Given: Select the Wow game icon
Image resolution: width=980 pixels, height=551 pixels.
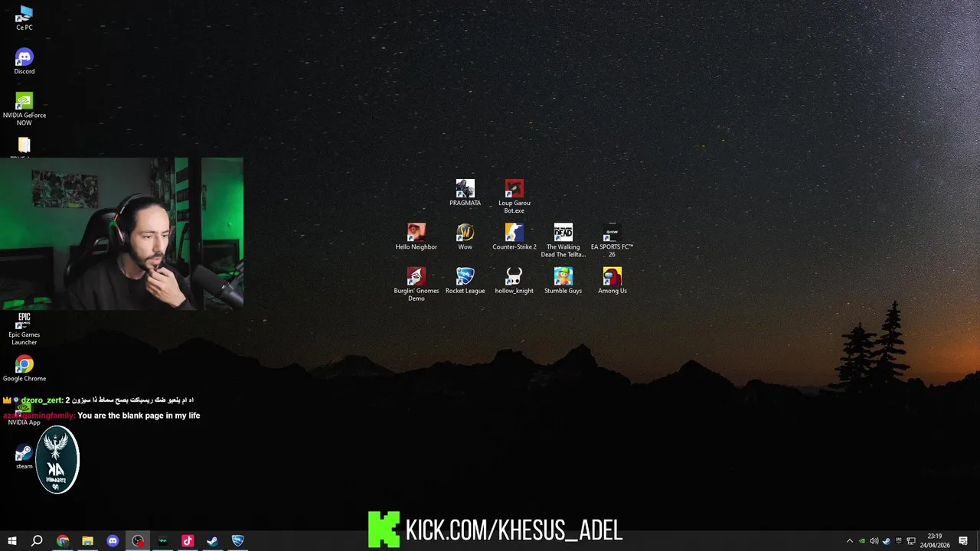Looking at the screenshot, I should pyautogui.click(x=465, y=236).
